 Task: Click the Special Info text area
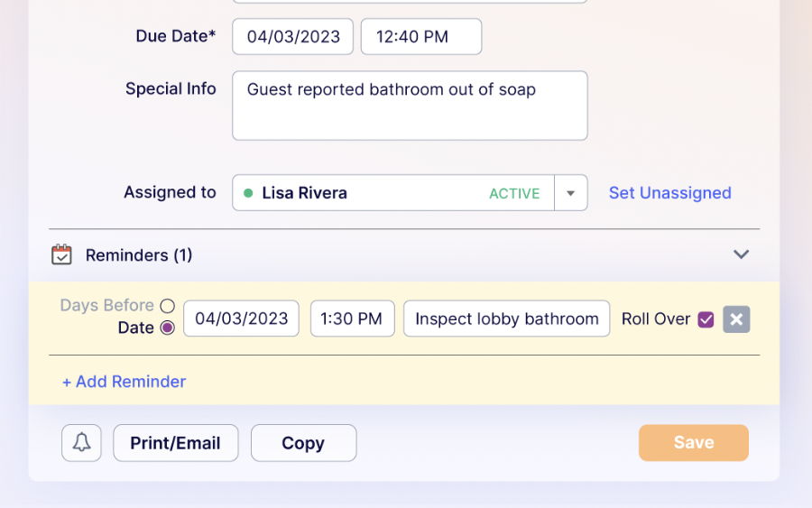(x=410, y=106)
